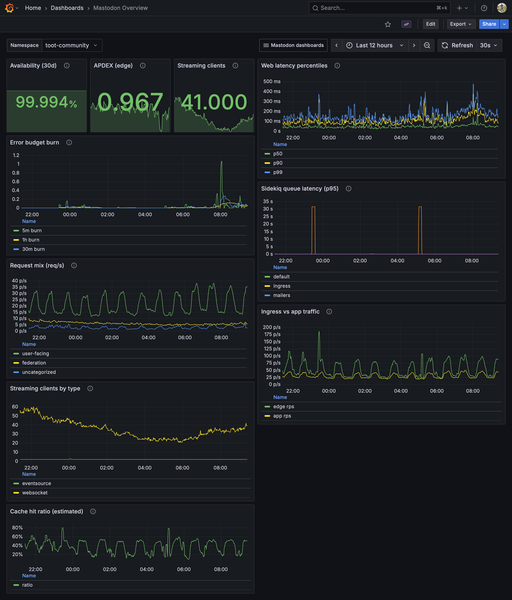512x600 pixels.
Task: Show info for Web latency percentiles panel
Action: pyautogui.click(x=337, y=66)
